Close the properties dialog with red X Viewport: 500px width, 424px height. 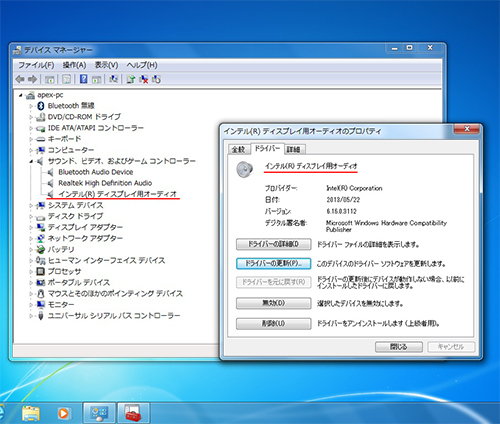coord(467,129)
